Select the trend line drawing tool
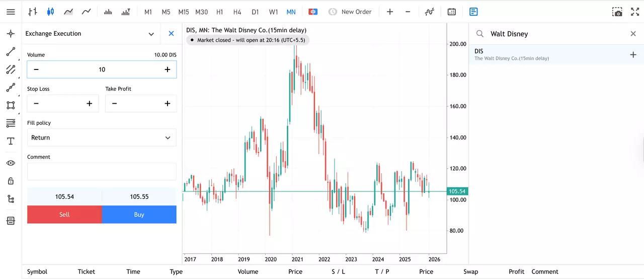This screenshot has height=279, width=644. [x=11, y=52]
